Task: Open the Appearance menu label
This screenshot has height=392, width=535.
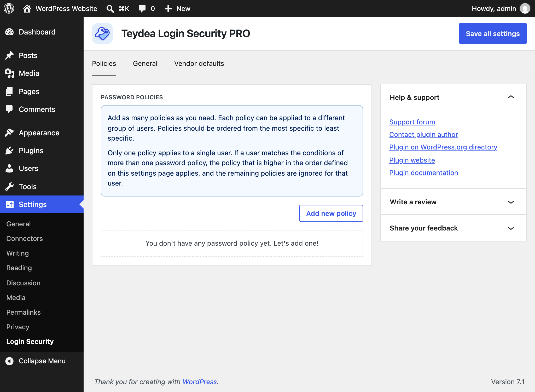Action: pyautogui.click(x=39, y=133)
